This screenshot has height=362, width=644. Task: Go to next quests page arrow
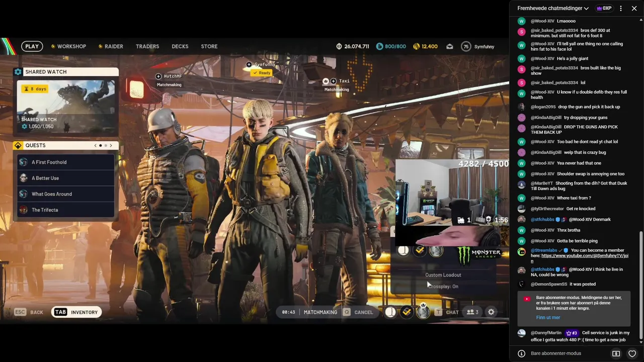coord(111,145)
